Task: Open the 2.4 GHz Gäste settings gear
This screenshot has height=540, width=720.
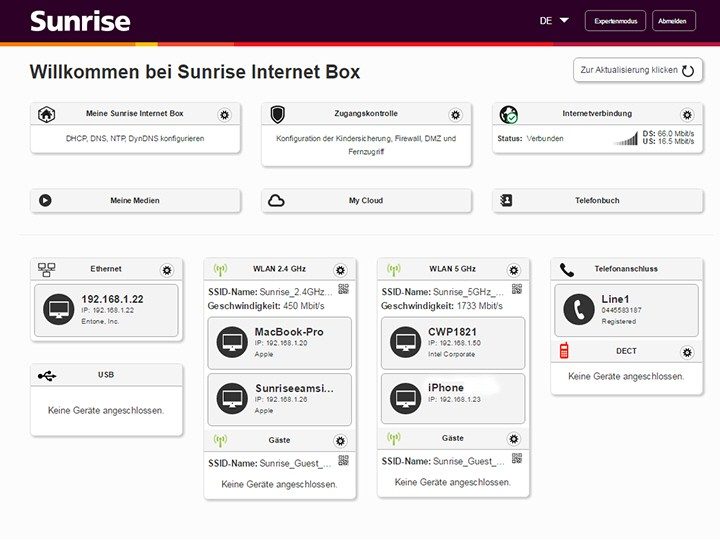Action: [340, 441]
